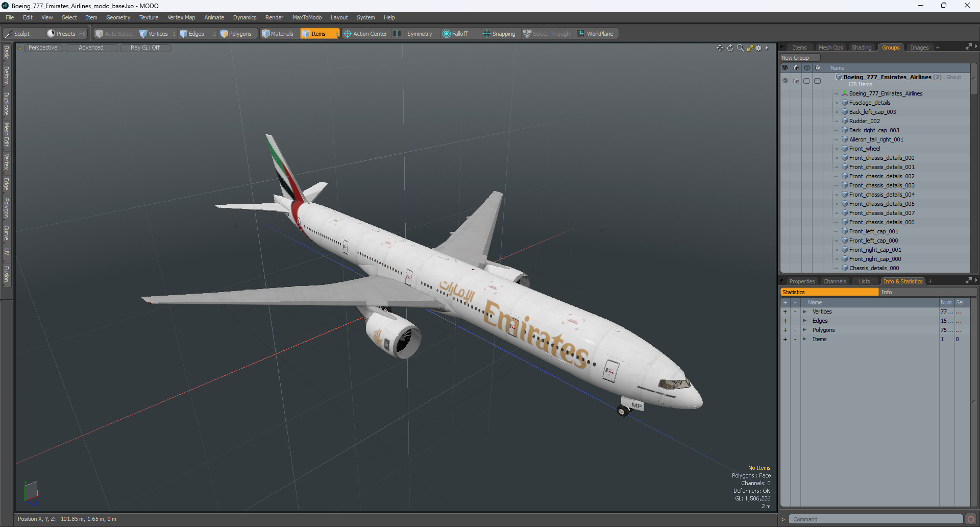
Task: Select Fuselage_details in the group list
Action: (x=870, y=103)
